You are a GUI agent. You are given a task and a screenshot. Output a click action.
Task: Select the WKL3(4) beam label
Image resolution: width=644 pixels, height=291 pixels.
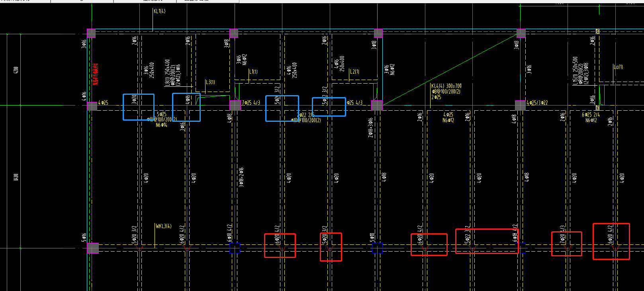(164, 226)
